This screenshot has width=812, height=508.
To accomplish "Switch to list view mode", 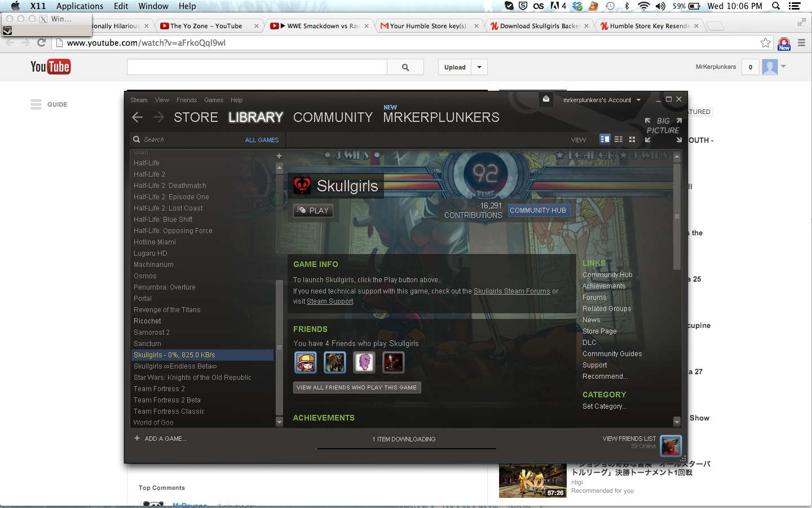I will click(619, 139).
